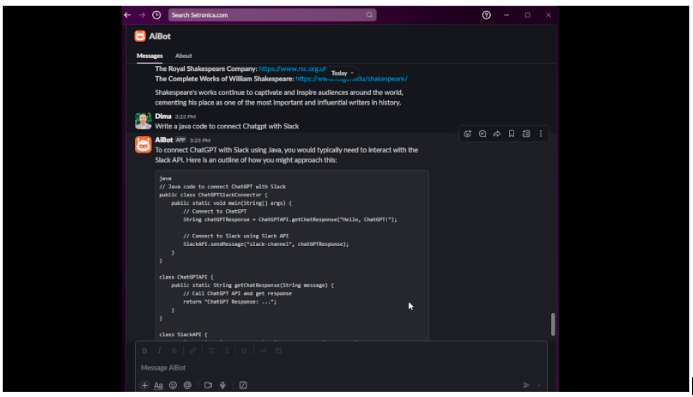Click the list icon in message actions
Screen dimensions: 693x397
(526, 134)
